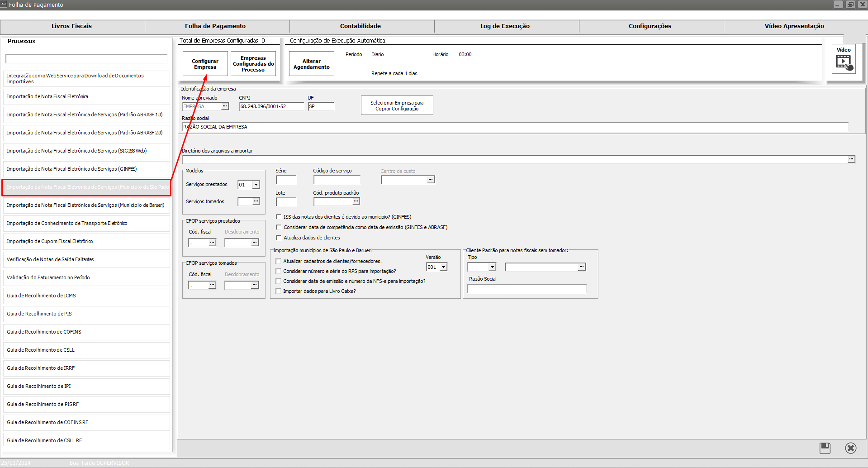868x468 pixels.
Task: Open Serviços tomados lookup button
Action: [256, 201]
